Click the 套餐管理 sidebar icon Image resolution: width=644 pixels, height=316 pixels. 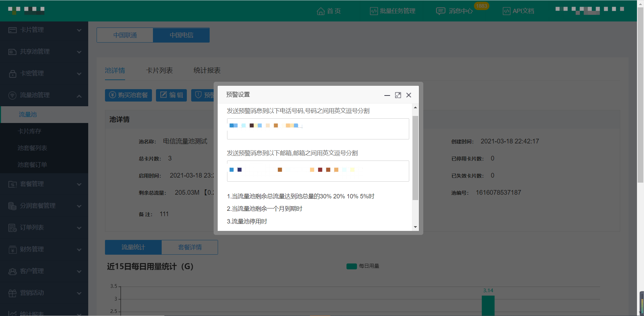click(12, 184)
